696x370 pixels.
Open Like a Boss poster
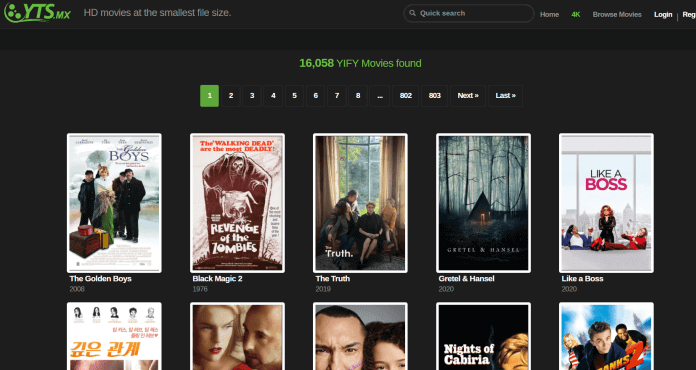[606, 203]
